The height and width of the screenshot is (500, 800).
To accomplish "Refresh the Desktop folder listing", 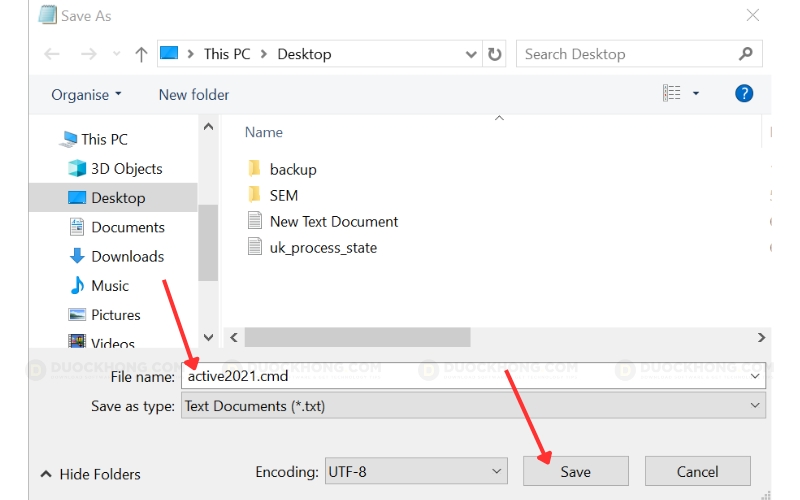I will point(494,54).
